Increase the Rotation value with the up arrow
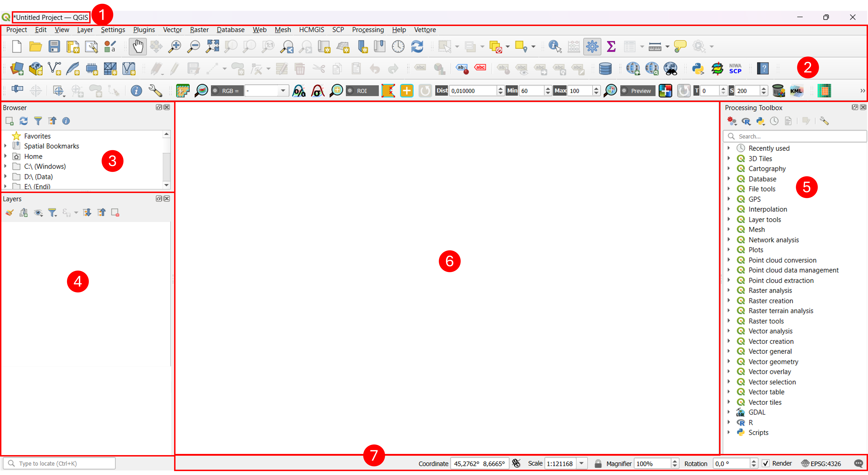The width and height of the screenshot is (868, 475). tap(754, 461)
